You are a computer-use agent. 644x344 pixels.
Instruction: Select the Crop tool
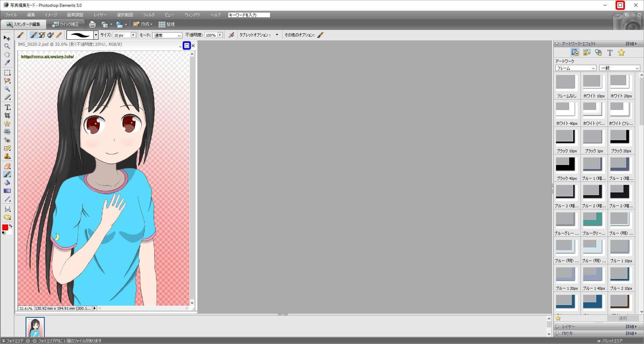pyautogui.click(x=7, y=115)
